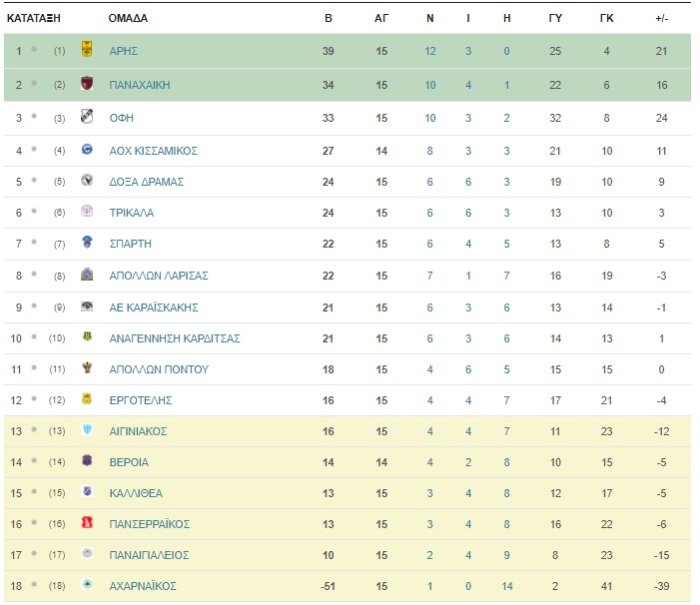Open the ΔΟΞΑ ΔΡΑΜΑΣ team link

click(147, 182)
